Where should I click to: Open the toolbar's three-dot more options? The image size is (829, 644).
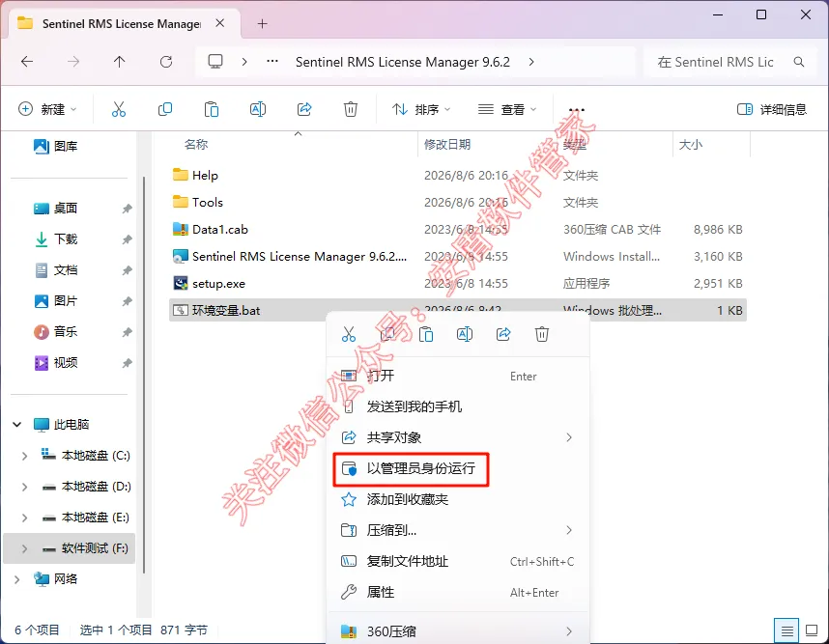[576, 110]
